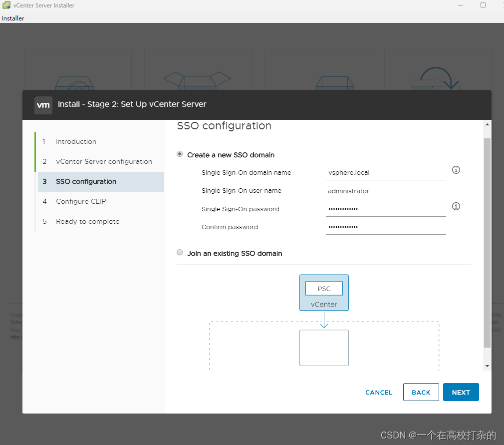Click the PSC box in the diagram
Viewport: 504px width, 445px height.
(324, 288)
